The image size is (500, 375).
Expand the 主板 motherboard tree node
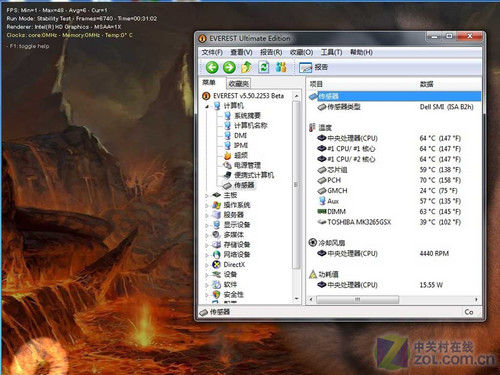pos(207,195)
